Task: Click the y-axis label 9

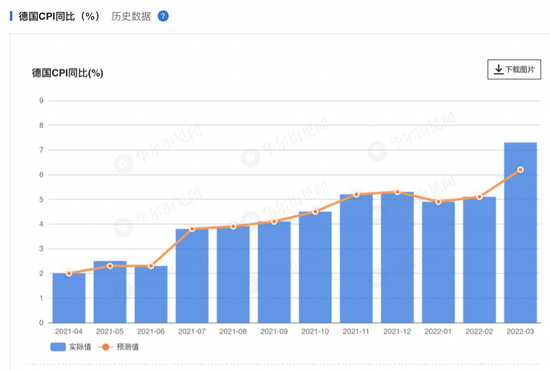Action: (x=41, y=101)
